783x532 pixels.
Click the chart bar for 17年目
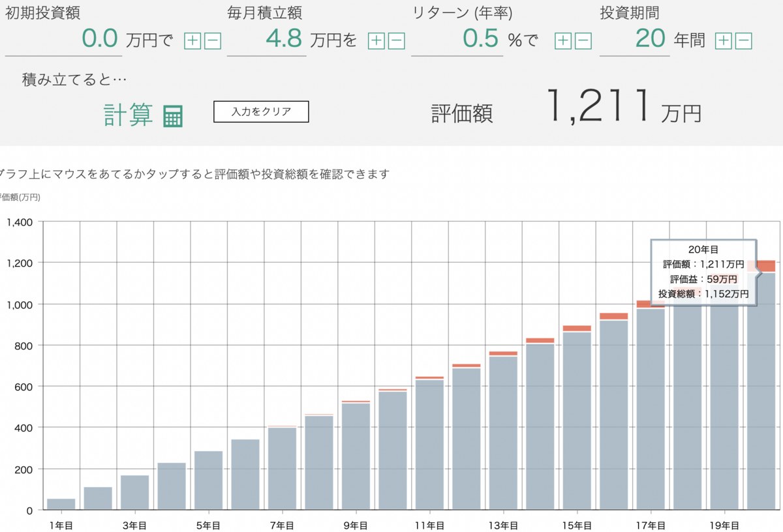651,405
